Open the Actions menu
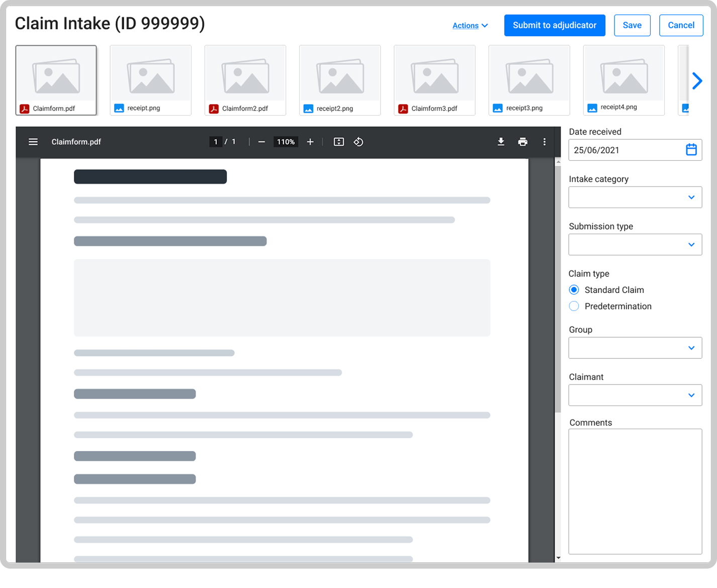Screen dimensions: 717x588 (x=470, y=26)
